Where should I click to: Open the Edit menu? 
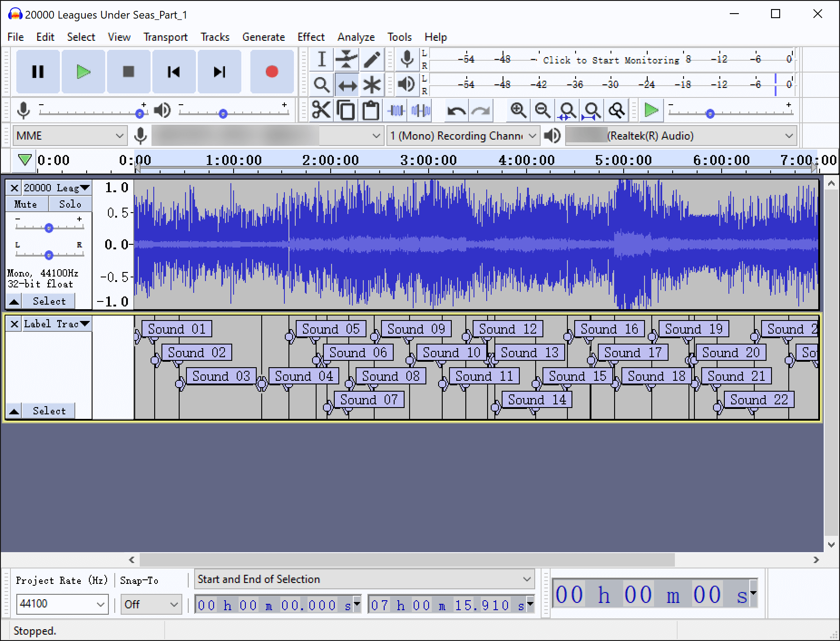click(45, 37)
